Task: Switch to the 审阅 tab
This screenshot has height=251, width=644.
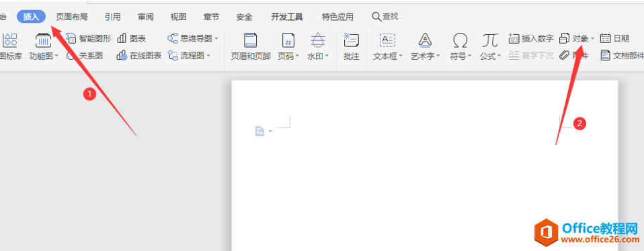Action: click(x=146, y=17)
